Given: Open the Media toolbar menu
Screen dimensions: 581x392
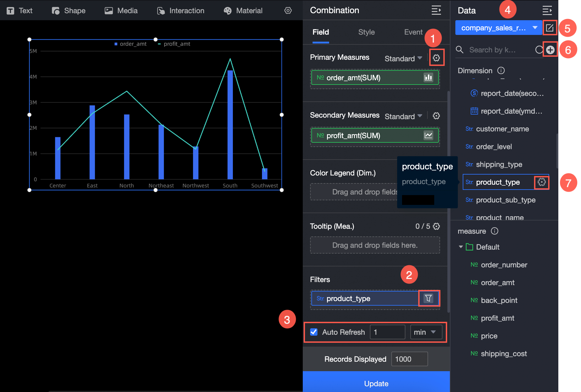Looking at the screenshot, I should [121, 11].
